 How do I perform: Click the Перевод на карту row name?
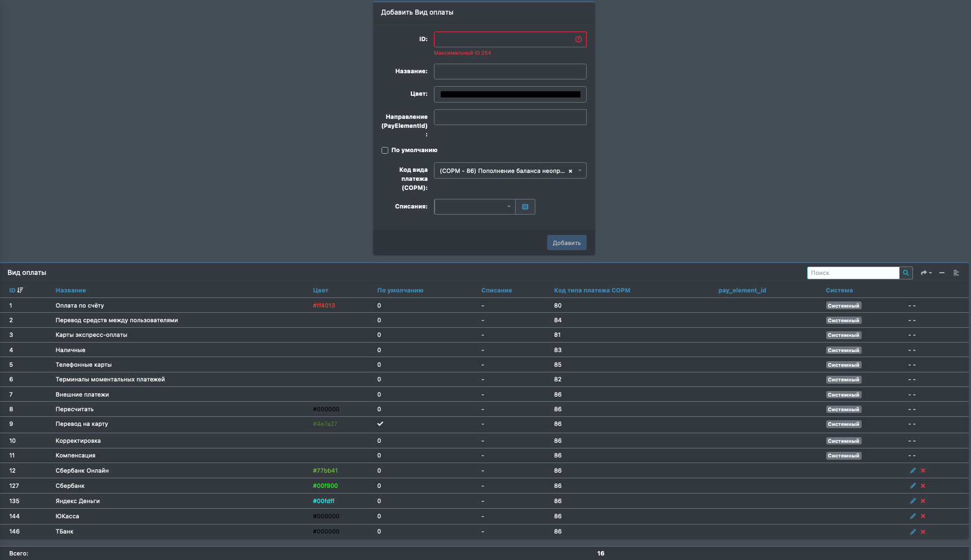pyautogui.click(x=82, y=424)
